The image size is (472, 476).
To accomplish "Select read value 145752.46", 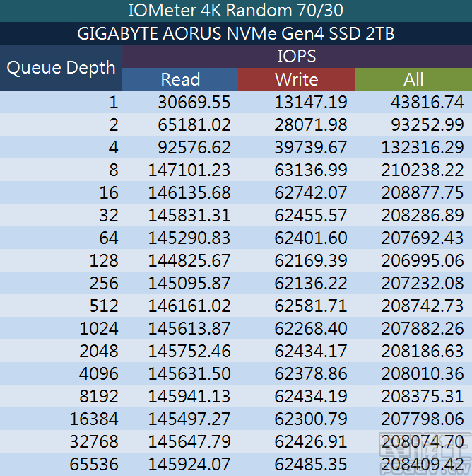I will point(189,352).
